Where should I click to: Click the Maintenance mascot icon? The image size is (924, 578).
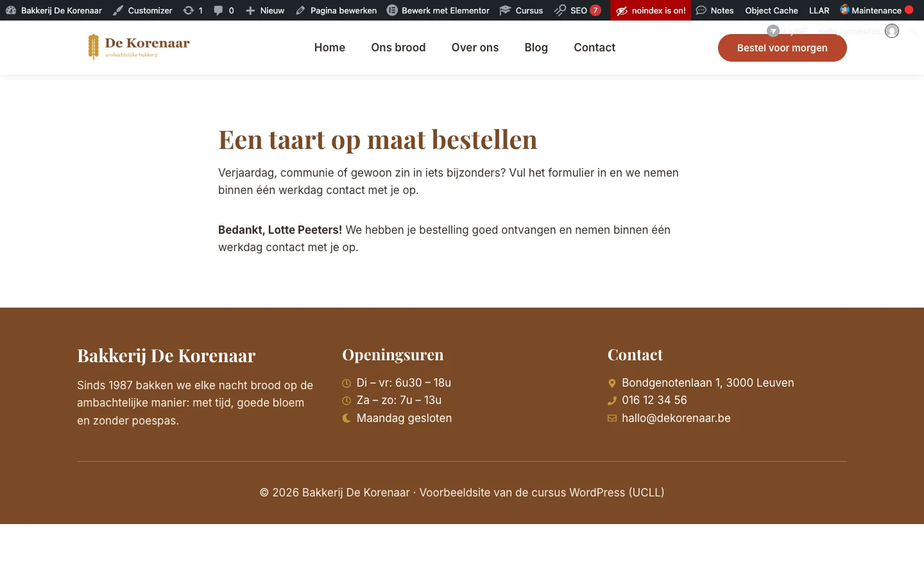pyautogui.click(x=844, y=10)
